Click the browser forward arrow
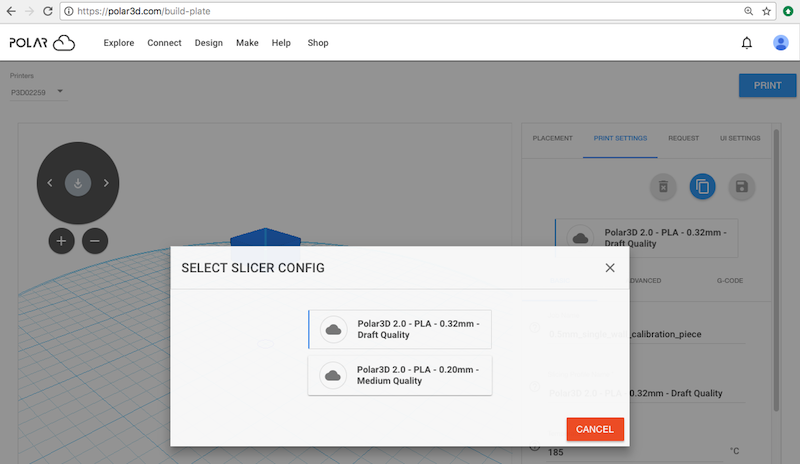 pos(29,11)
